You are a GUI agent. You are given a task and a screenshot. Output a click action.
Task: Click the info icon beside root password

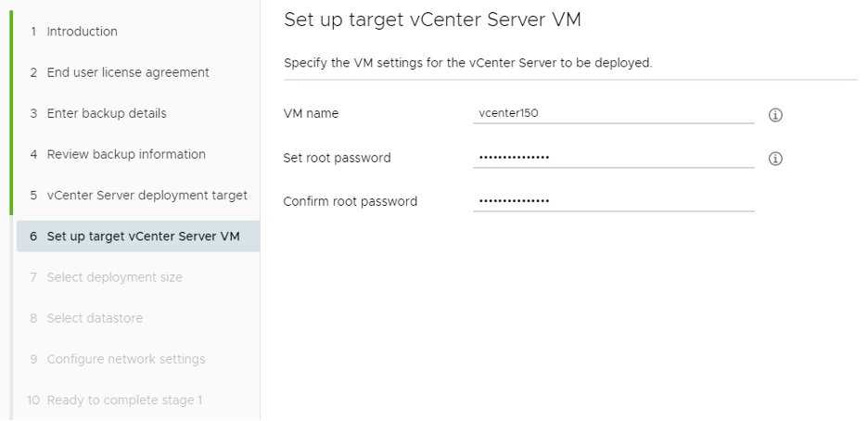pos(775,159)
